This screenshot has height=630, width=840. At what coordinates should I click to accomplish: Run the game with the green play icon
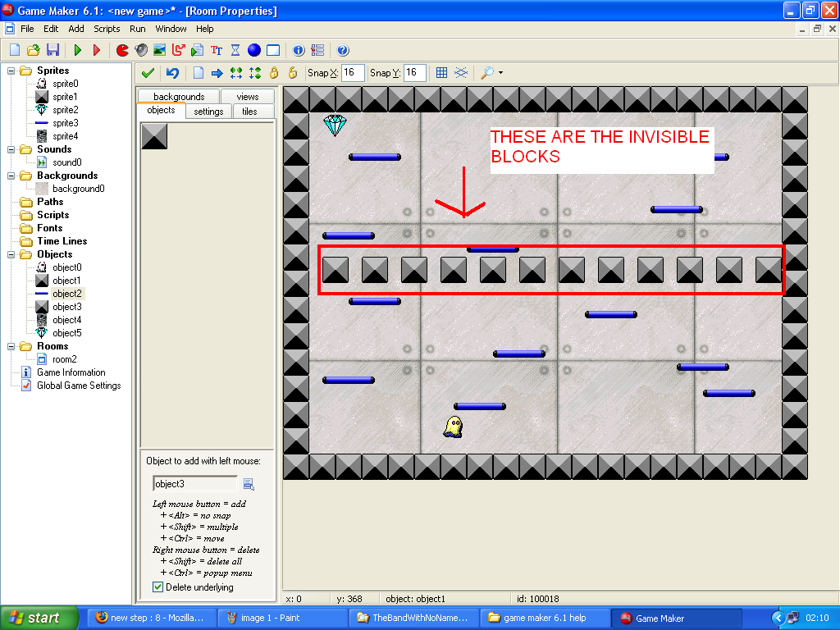(78, 50)
